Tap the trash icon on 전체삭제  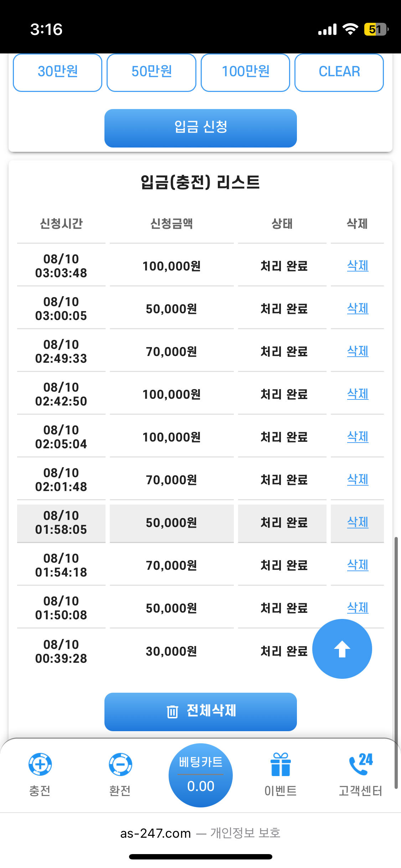tap(173, 712)
